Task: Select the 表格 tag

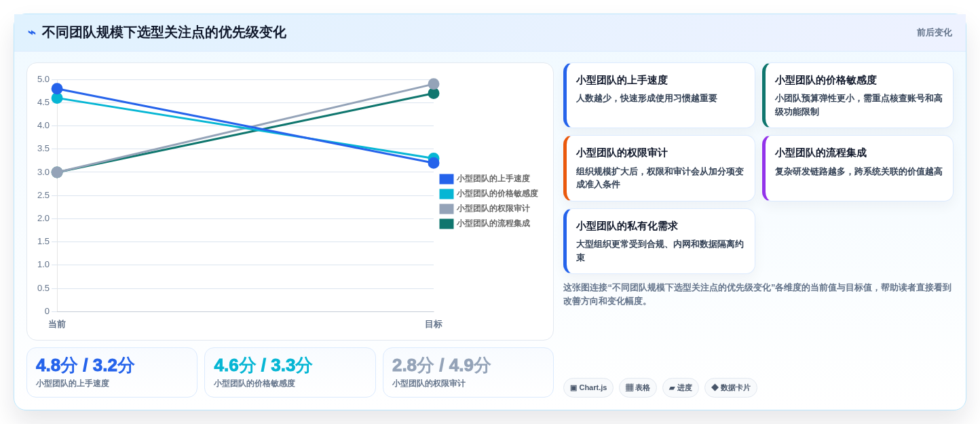Action: pyautogui.click(x=638, y=388)
